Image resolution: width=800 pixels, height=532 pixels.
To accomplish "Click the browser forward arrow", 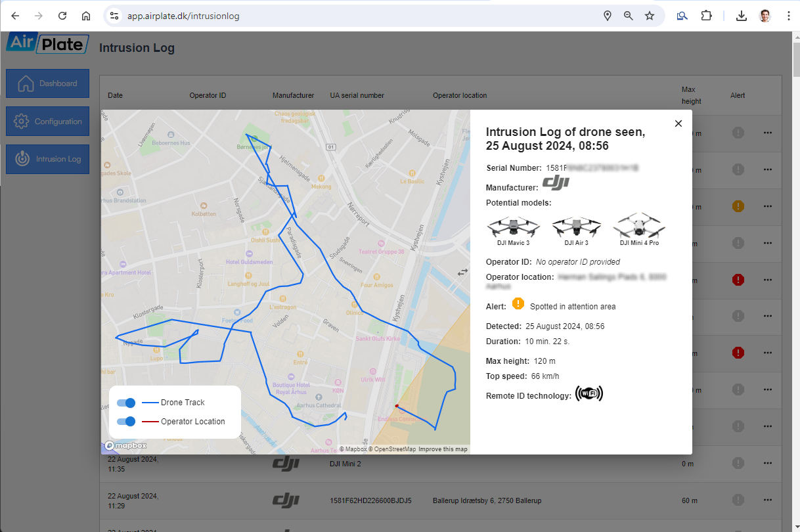I will click(39, 16).
